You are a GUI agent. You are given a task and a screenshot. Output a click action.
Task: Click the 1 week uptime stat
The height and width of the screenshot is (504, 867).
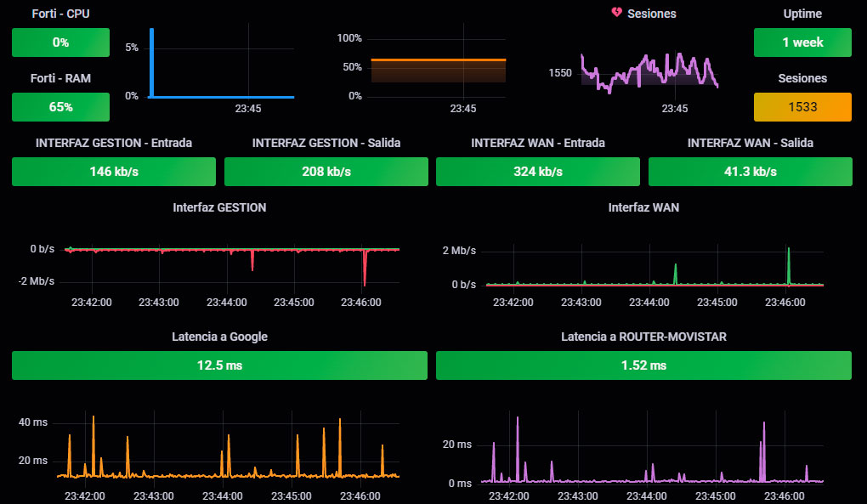click(x=802, y=42)
